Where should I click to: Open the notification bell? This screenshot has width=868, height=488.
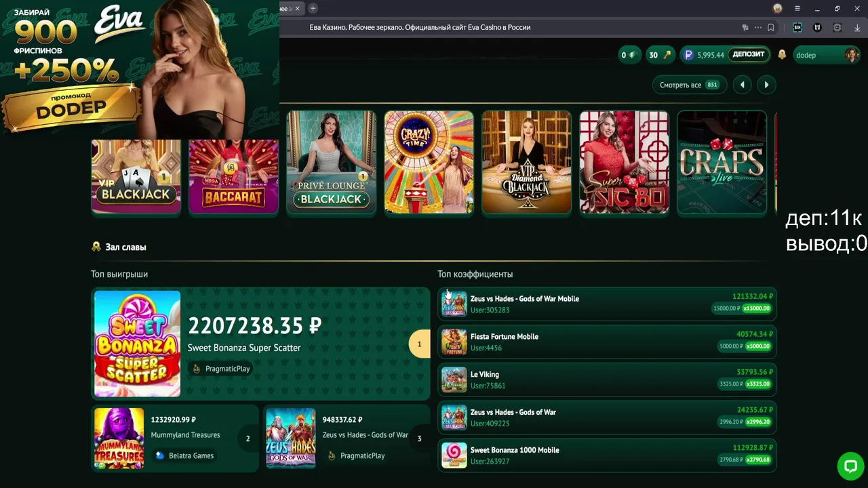click(x=782, y=55)
